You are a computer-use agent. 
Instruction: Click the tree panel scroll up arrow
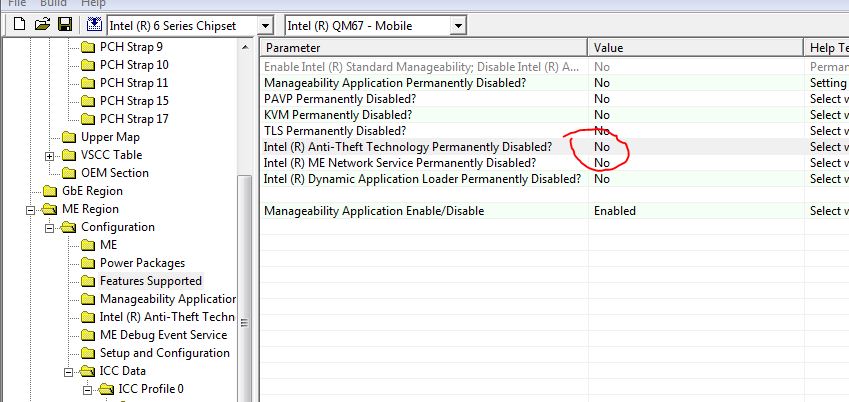[245, 47]
